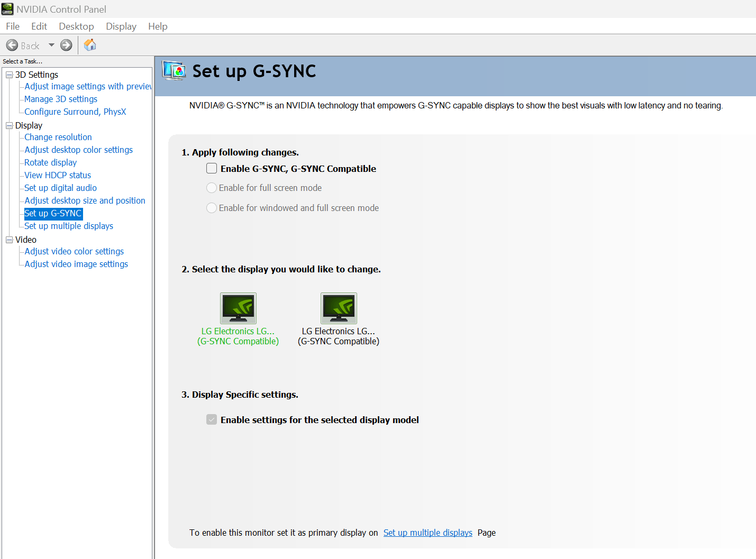Click the Video category label
This screenshot has height=559, width=756.
click(26, 240)
